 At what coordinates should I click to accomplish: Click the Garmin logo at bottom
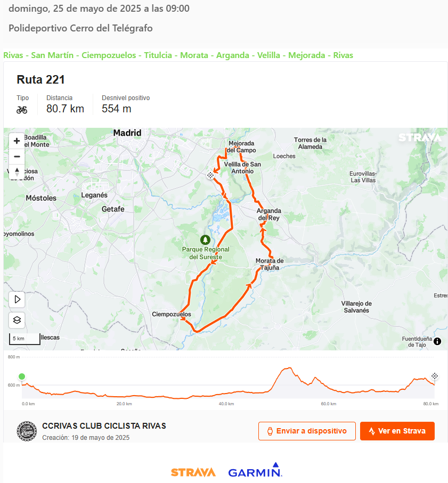click(255, 470)
